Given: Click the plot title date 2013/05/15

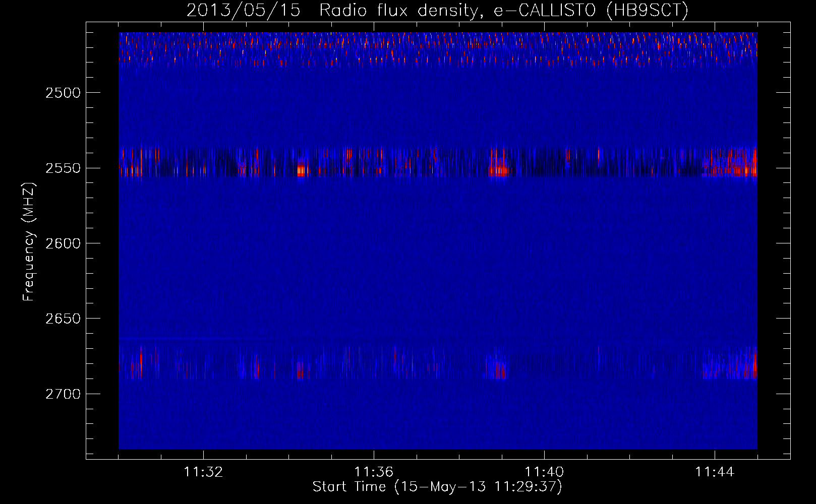Looking at the screenshot, I should [243, 10].
